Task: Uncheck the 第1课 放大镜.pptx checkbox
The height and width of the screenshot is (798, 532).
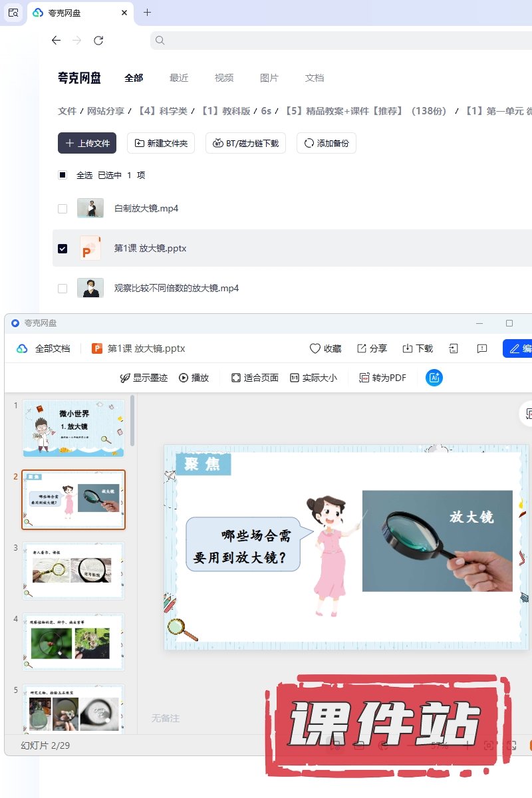Action: pyautogui.click(x=63, y=249)
